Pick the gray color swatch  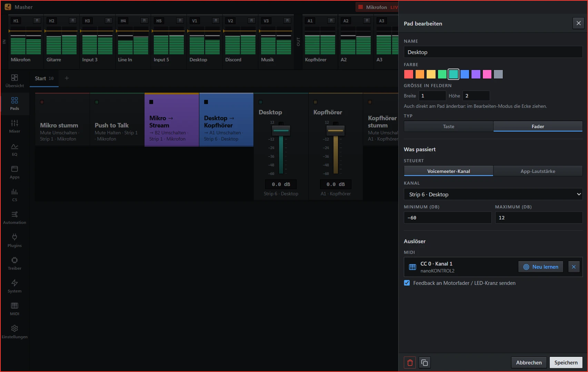[x=498, y=74]
